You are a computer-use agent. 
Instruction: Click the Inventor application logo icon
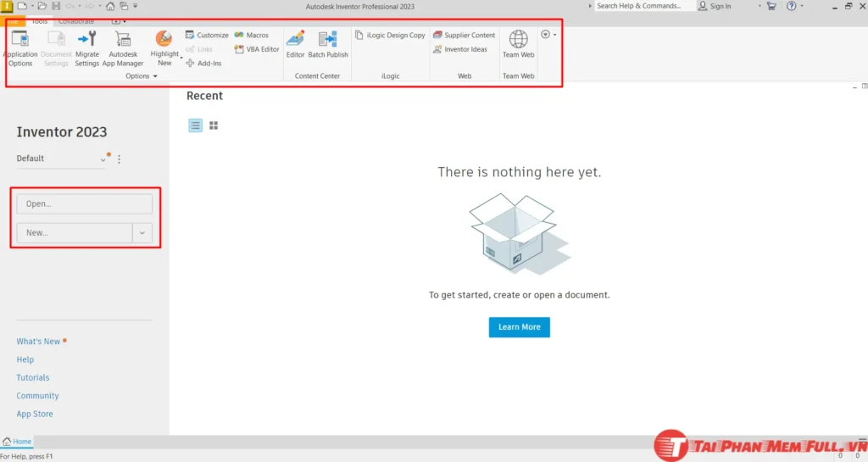point(7,6)
